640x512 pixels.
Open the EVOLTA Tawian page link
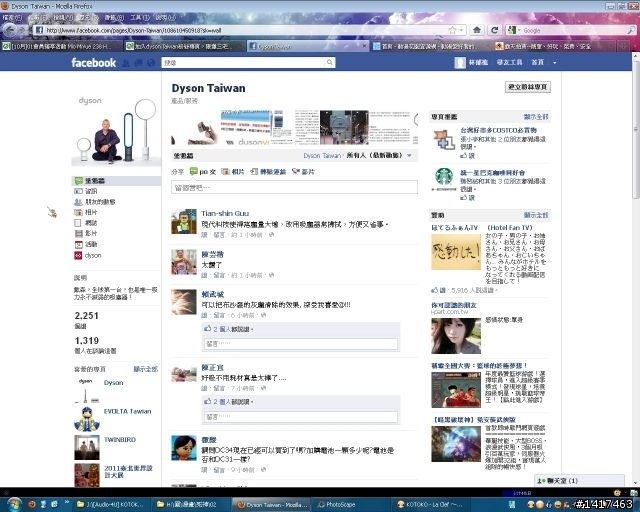127,411
